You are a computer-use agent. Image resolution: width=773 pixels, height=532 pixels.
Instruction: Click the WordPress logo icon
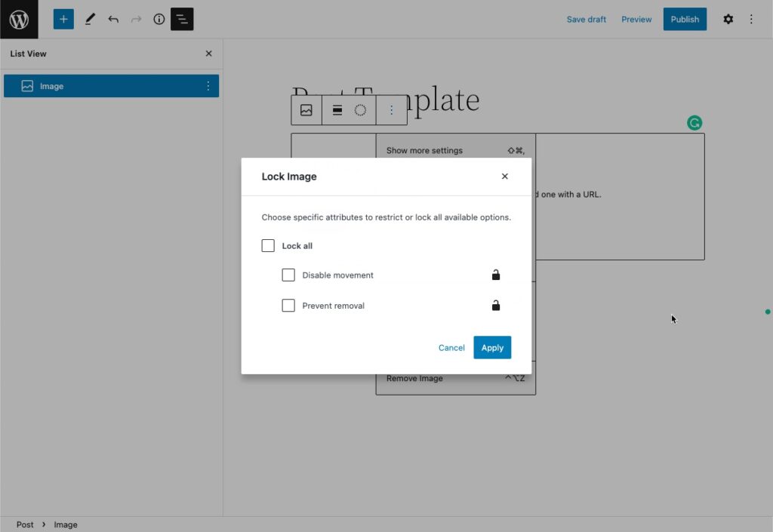point(18,19)
